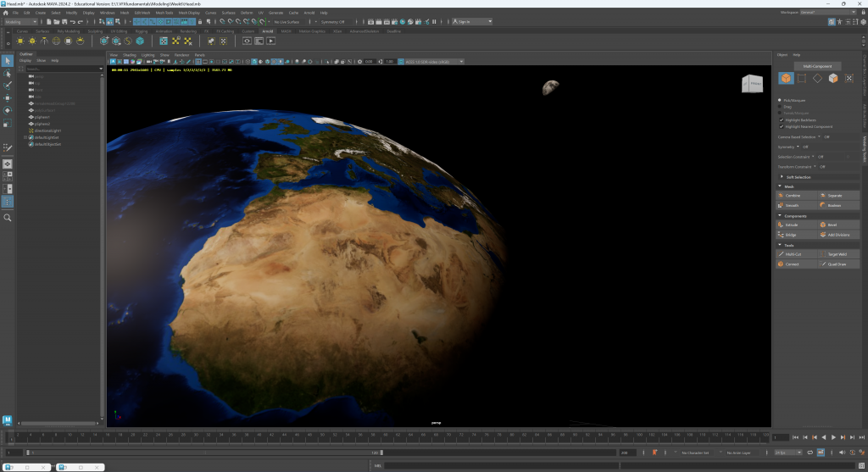Open the Edit Mesh menu

[x=142, y=13]
